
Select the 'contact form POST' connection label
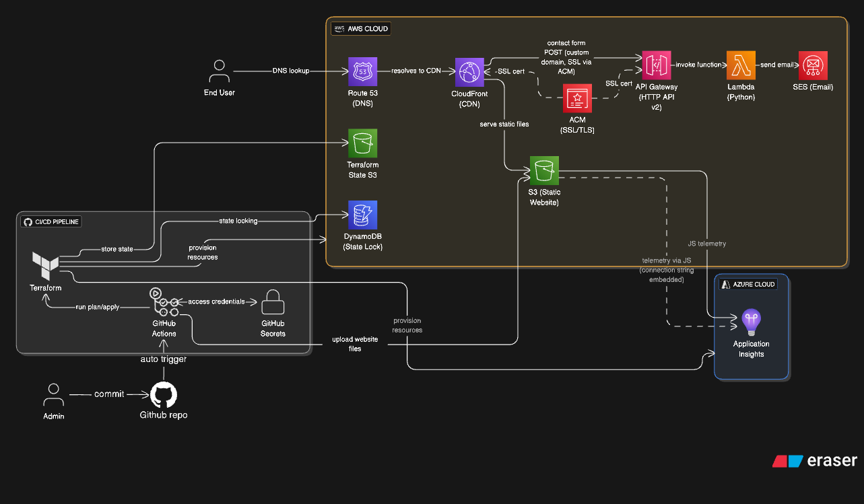point(566,56)
